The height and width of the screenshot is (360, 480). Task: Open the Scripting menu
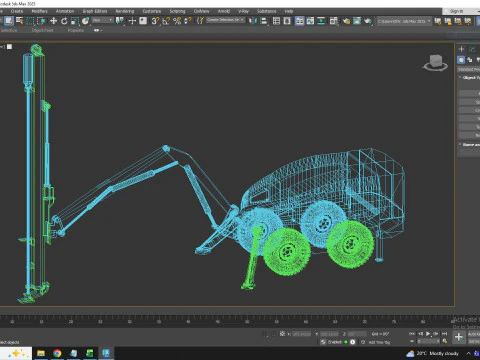[x=177, y=11]
